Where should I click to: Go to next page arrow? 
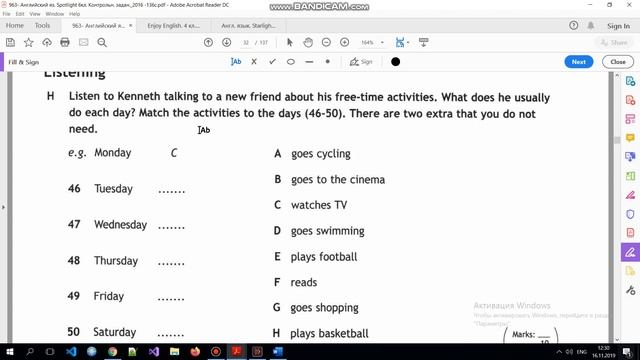[227, 42]
